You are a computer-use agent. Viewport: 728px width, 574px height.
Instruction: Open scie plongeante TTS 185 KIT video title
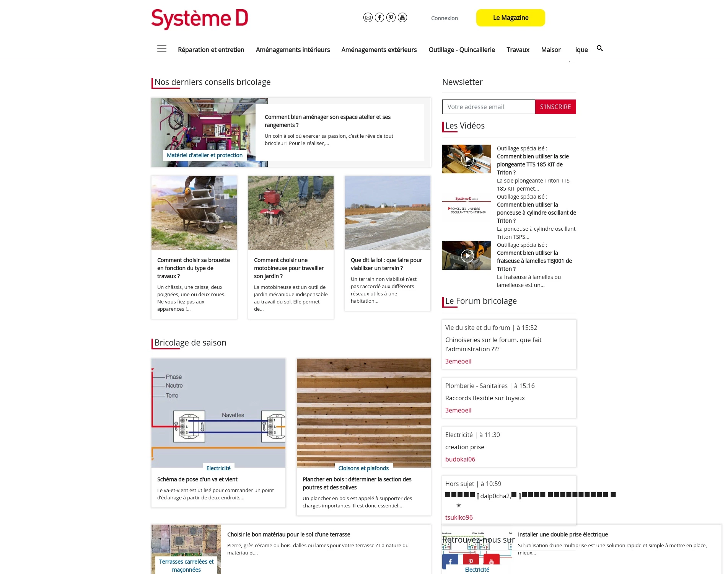pyautogui.click(x=533, y=165)
